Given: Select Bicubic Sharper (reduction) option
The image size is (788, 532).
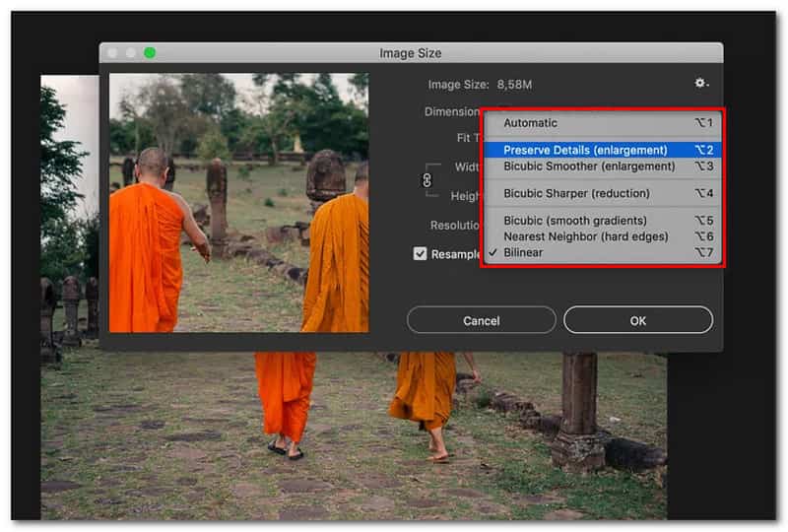Looking at the screenshot, I should 602,193.
